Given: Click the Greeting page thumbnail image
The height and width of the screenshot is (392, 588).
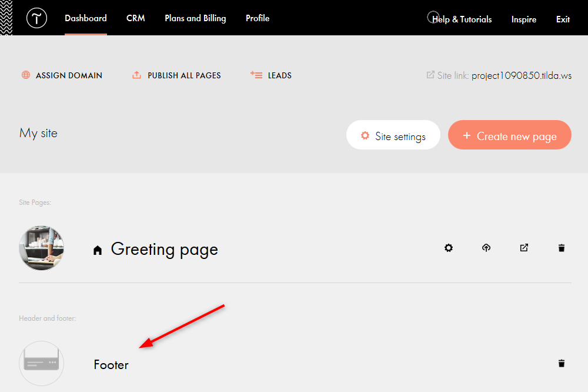Looking at the screenshot, I should point(42,248).
